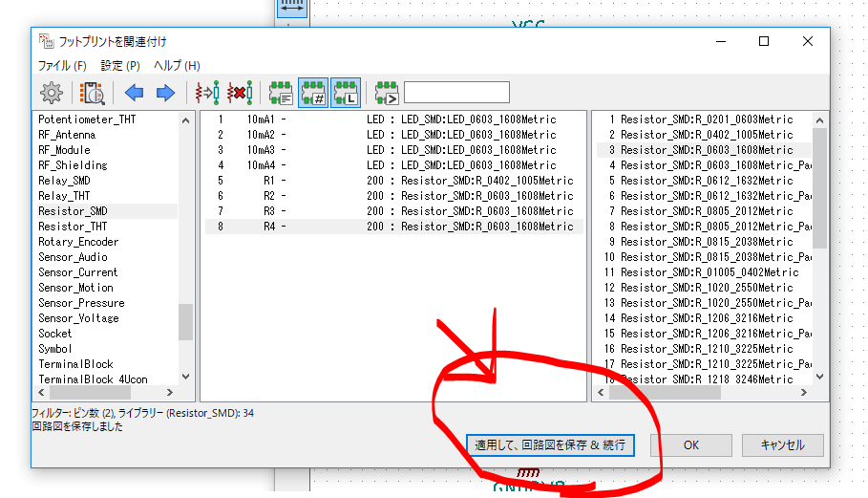
Task: Toggle filter by name pattern icon
Action: [x=387, y=93]
